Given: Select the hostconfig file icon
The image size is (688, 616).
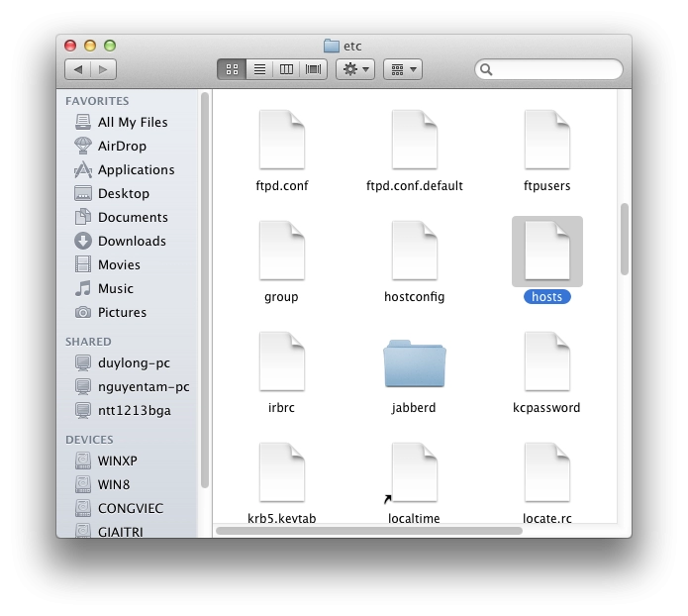Looking at the screenshot, I should click(415, 251).
